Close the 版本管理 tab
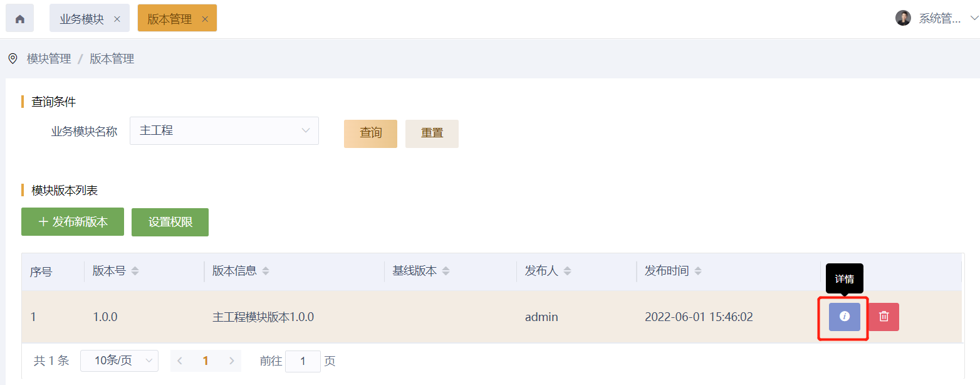This screenshot has width=980, height=385. (205, 19)
